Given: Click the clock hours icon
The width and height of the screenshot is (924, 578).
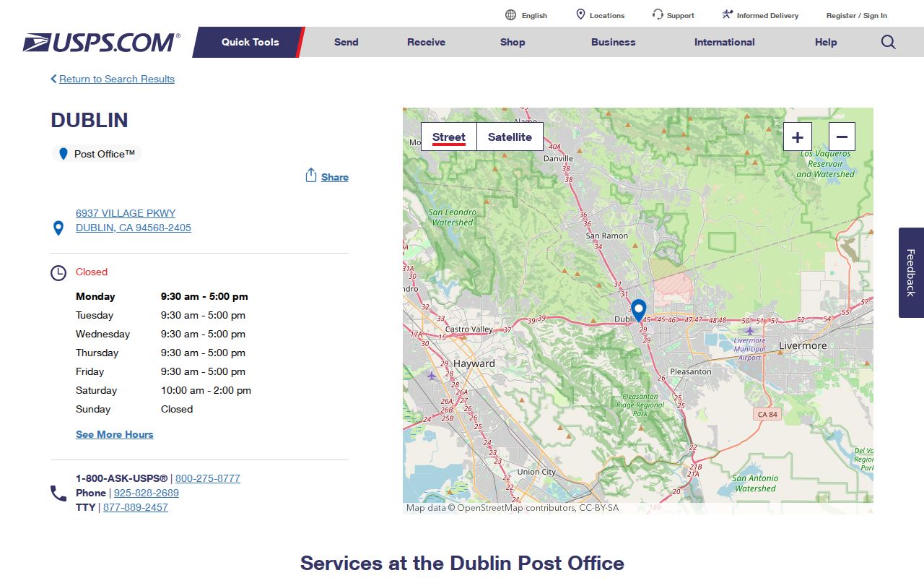Looking at the screenshot, I should tap(58, 273).
